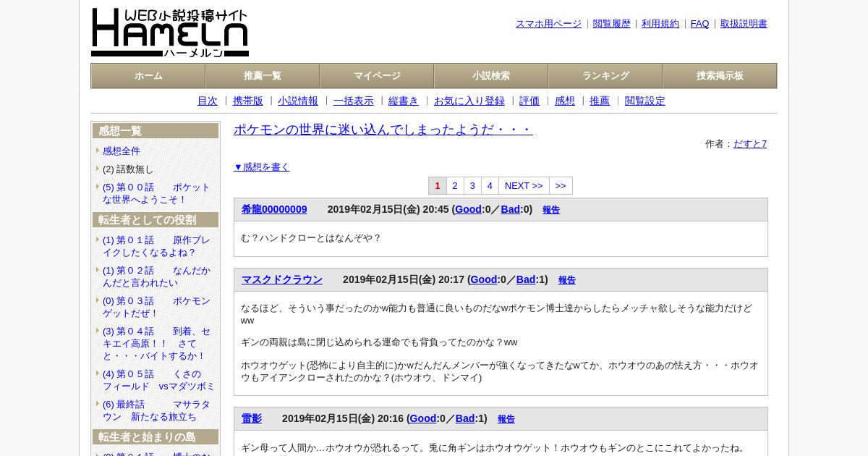Report 雷影's comment via 報告

(x=506, y=420)
